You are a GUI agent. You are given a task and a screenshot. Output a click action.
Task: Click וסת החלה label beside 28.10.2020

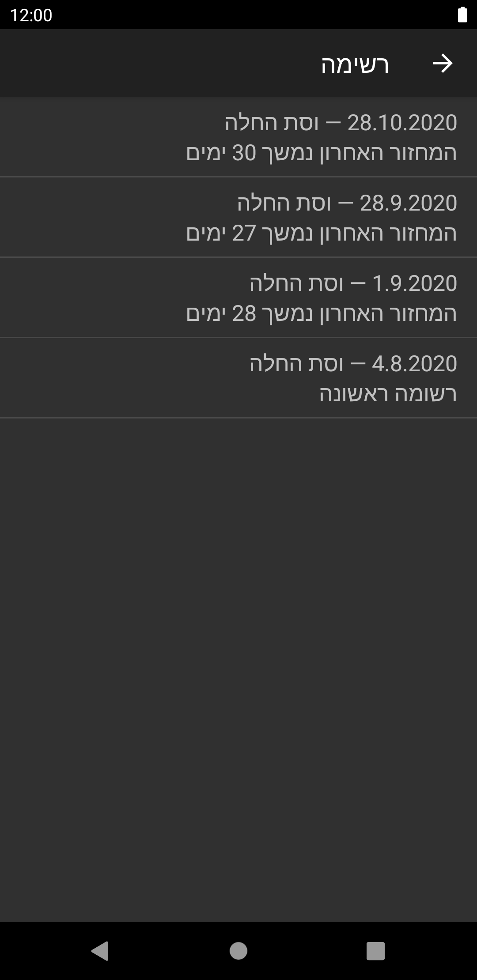(x=272, y=123)
